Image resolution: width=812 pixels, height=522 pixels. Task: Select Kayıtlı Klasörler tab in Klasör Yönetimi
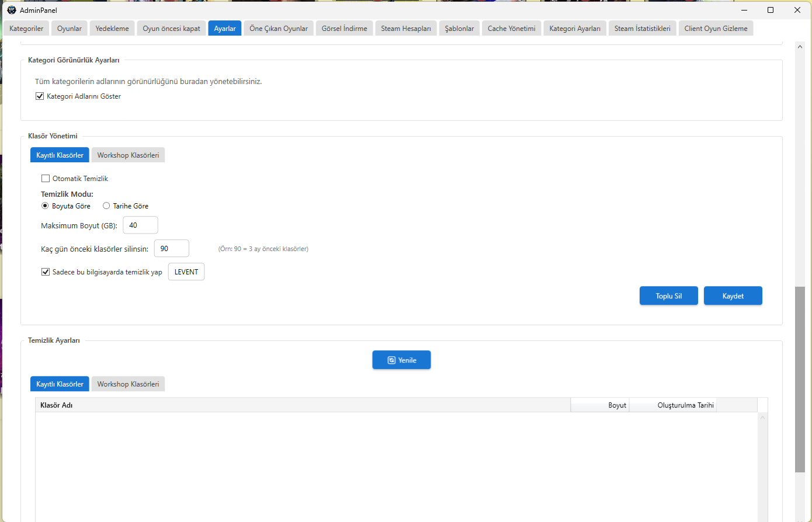[x=60, y=155]
